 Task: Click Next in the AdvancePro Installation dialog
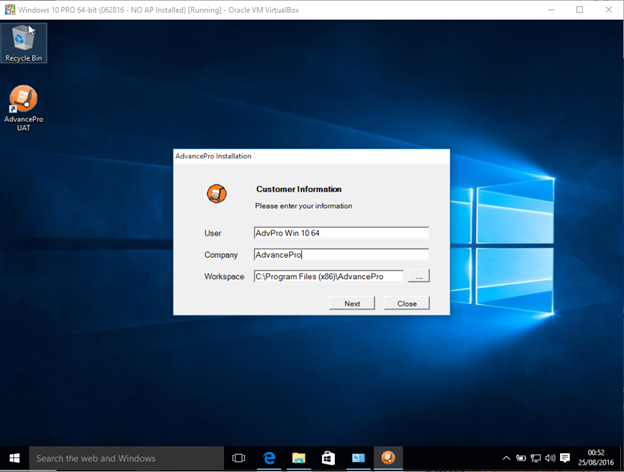pos(352,303)
